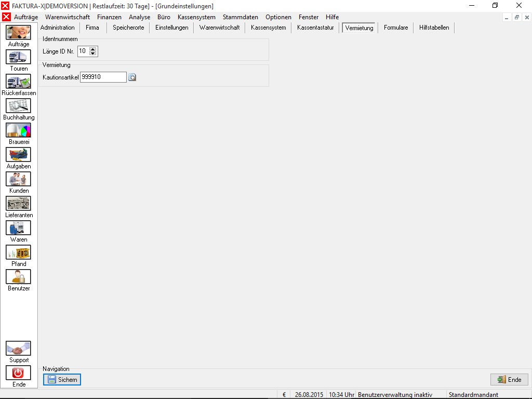
Task: Open the Brauerei sidebar icon
Action: pos(18,130)
